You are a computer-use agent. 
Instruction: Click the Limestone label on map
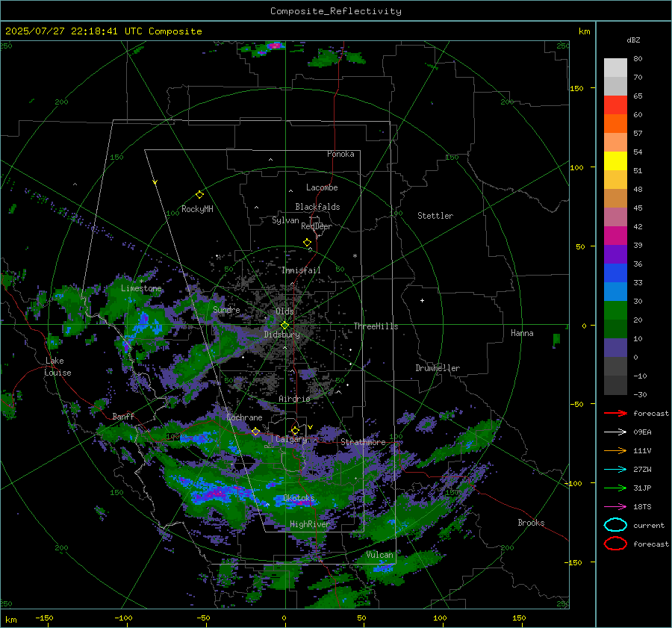coord(141,288)
